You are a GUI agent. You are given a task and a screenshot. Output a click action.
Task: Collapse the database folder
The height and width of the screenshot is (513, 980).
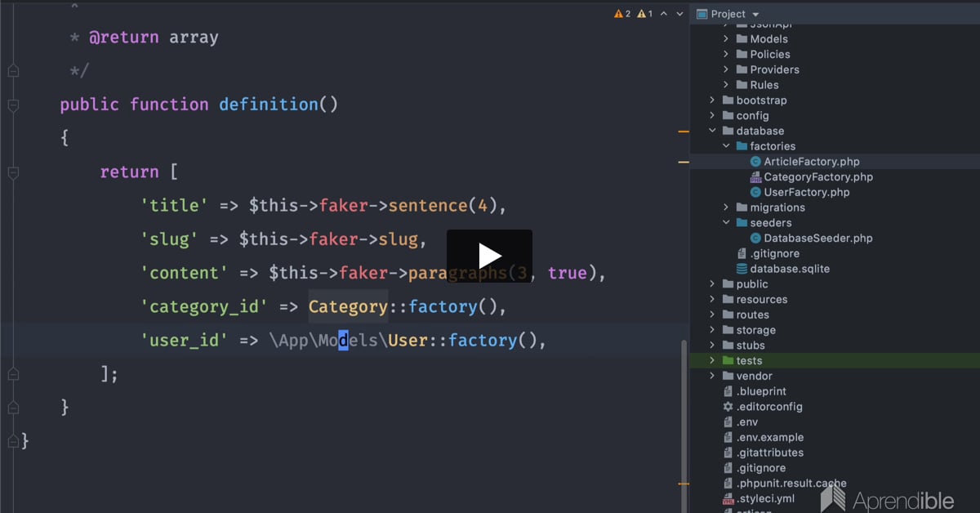(x=712, y=131)
